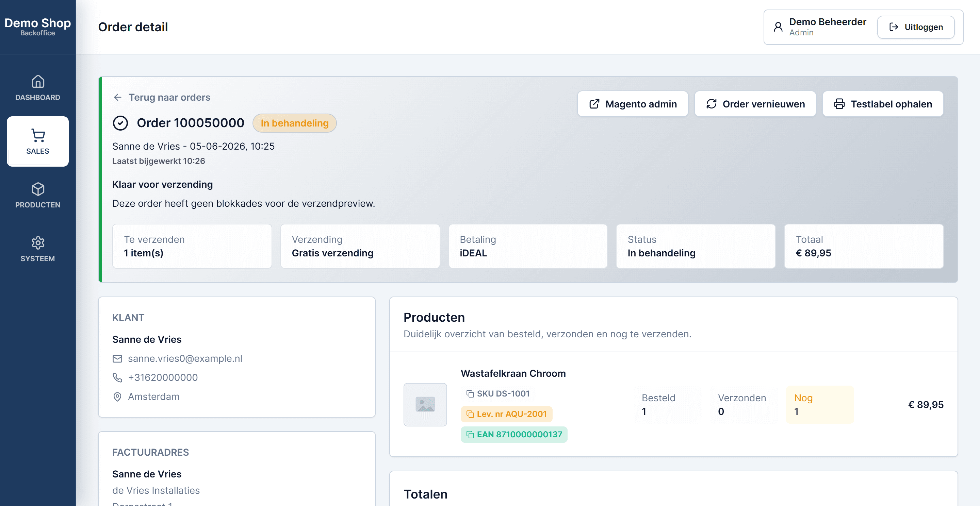980x506 pixels.
Task: Click the Besteld 1 quantity box
Action: [668, 405]
